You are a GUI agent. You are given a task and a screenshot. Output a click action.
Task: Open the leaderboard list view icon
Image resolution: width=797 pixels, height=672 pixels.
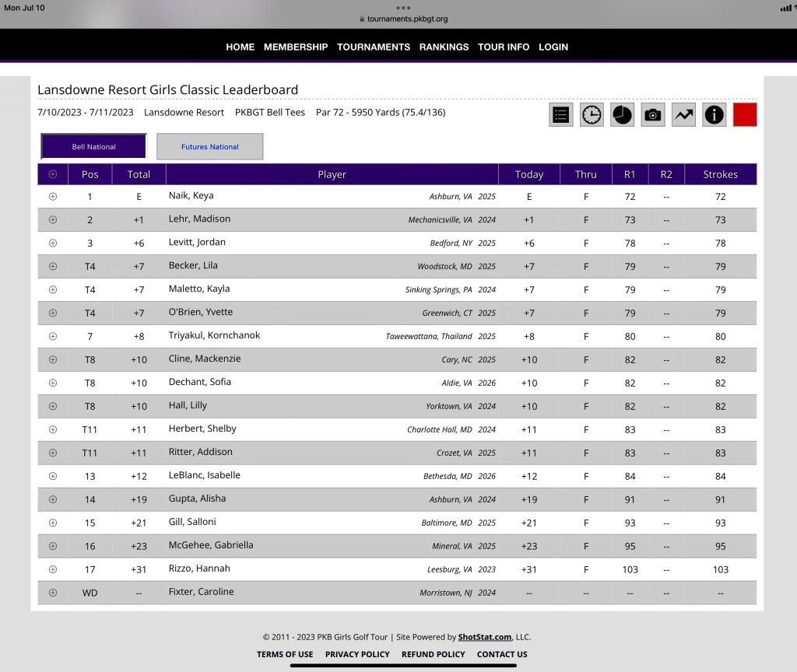[x=560, y=115]
